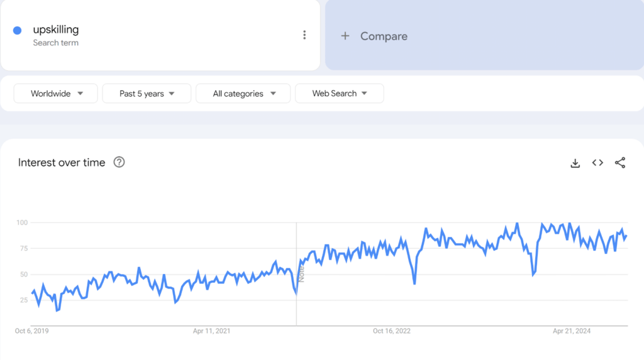This screenshot has width=644, height=360.
Task: Click the Oct 16, 2022 axis label
Action: [391, 330]
